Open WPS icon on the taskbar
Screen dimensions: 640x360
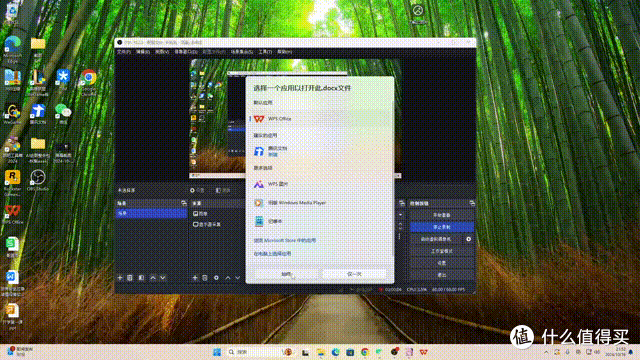pos(424,352)
